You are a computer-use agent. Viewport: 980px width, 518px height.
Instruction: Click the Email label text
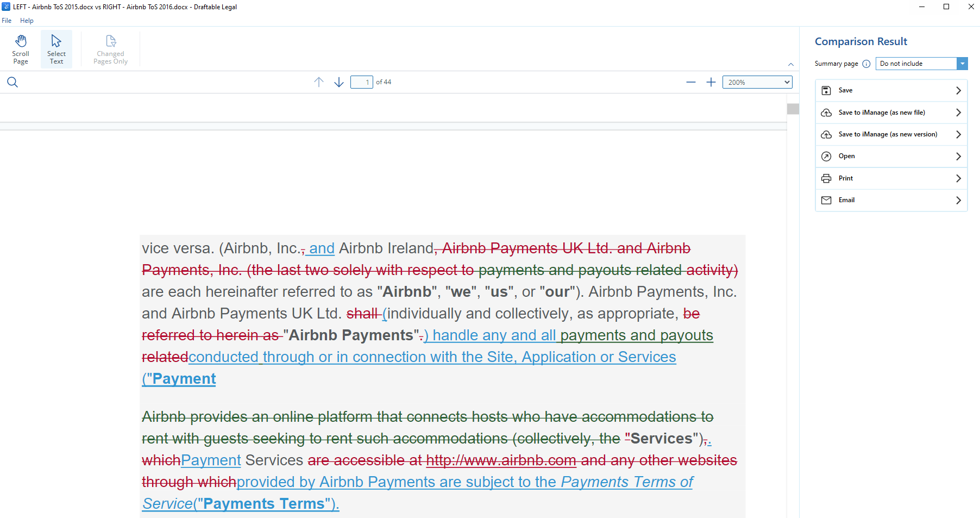click(846, 200)
